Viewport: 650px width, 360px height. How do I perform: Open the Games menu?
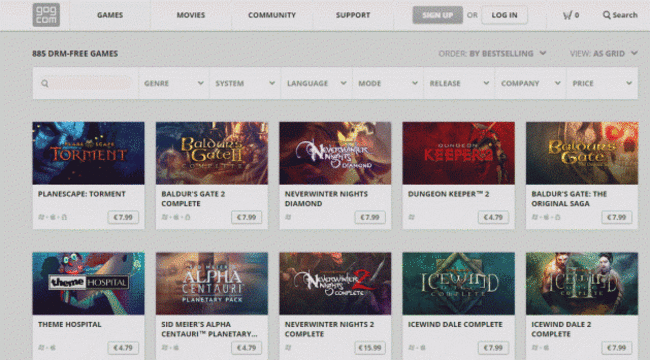coord(110,15)
